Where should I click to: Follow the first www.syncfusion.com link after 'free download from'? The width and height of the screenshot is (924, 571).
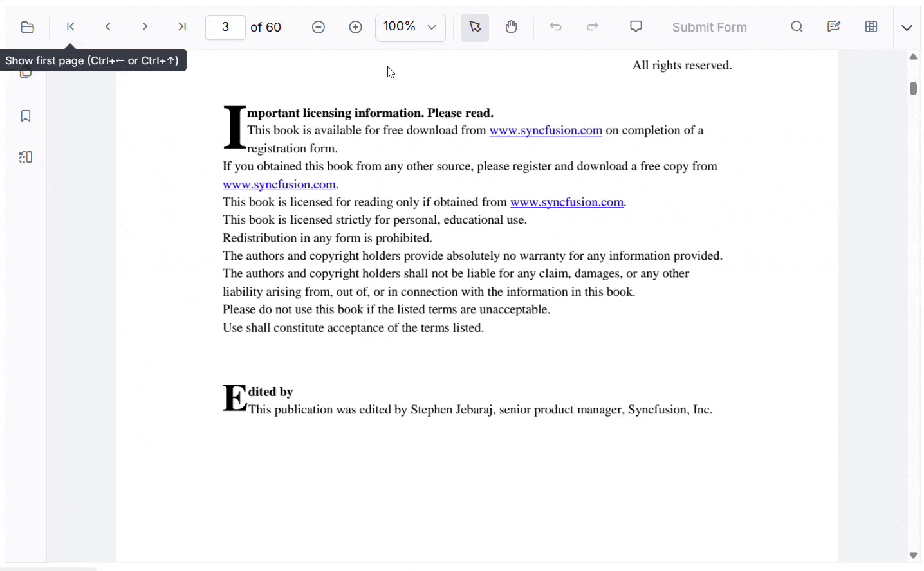click(x=546, y=131)
